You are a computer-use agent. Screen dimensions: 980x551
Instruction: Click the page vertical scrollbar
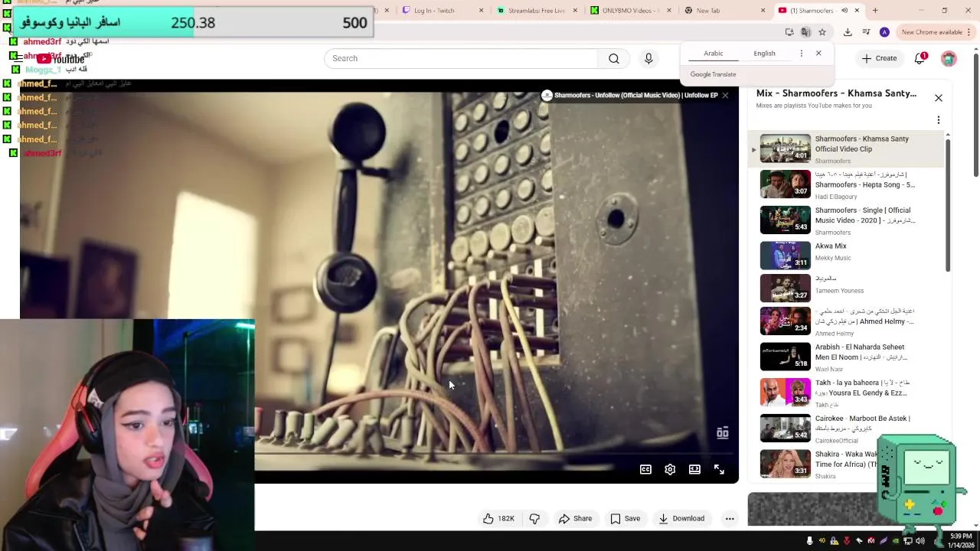[975, 115]
